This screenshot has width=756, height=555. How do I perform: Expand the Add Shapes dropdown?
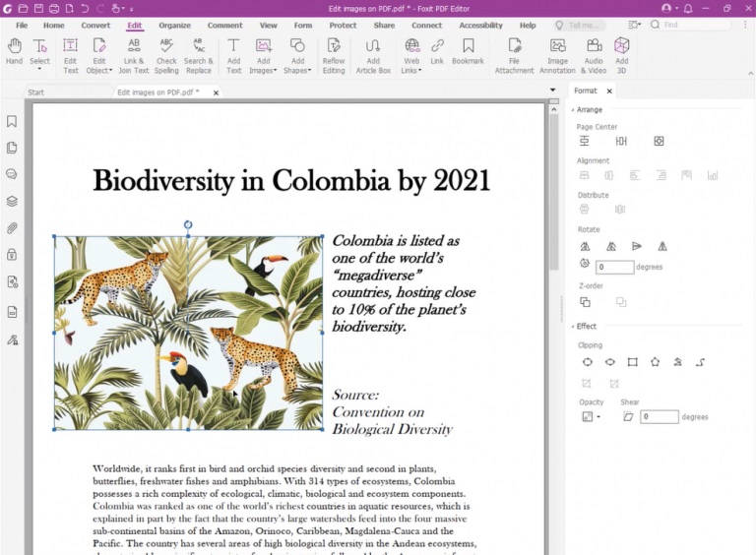[309, 70]
